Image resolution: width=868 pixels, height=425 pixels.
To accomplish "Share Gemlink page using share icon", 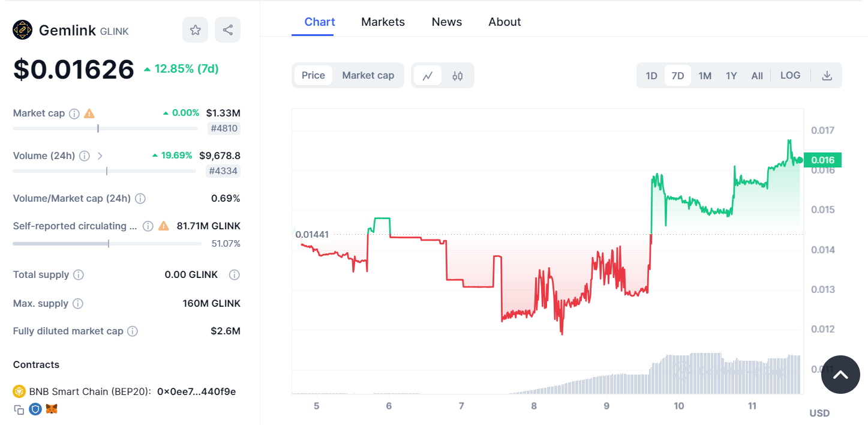I will (x=227, y=30).
